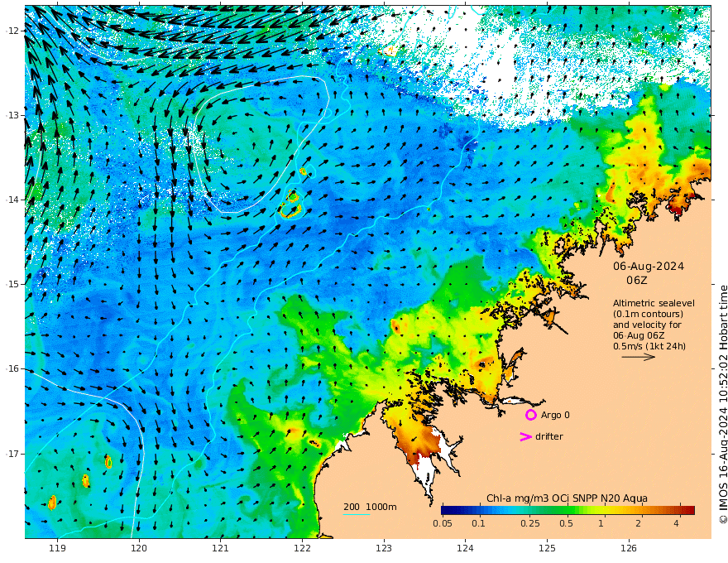Click the text 'and velocity for'

647,325
